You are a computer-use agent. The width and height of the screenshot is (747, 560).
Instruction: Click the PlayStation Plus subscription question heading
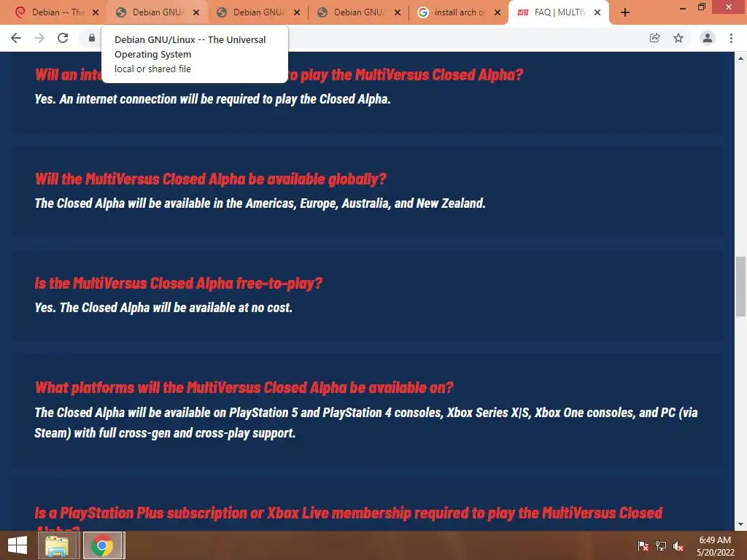coord(348,517)
